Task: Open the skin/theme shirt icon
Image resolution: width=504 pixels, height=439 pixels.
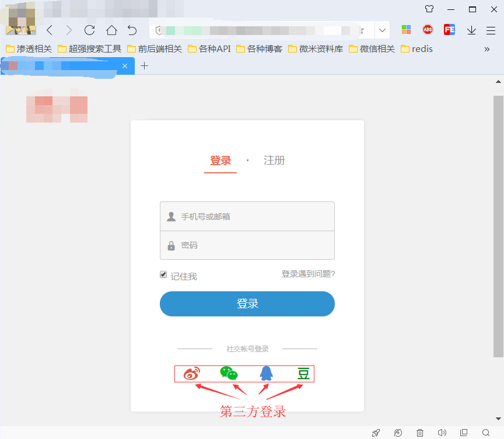Action: [429, 9]
